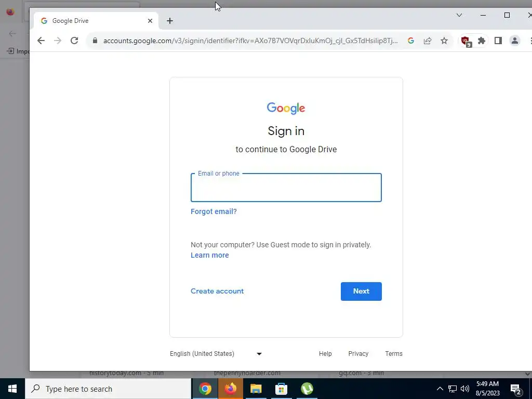Go back using the browser back arrow
Viewport: 532px width, 399px height.
click(x=41, y=41)
